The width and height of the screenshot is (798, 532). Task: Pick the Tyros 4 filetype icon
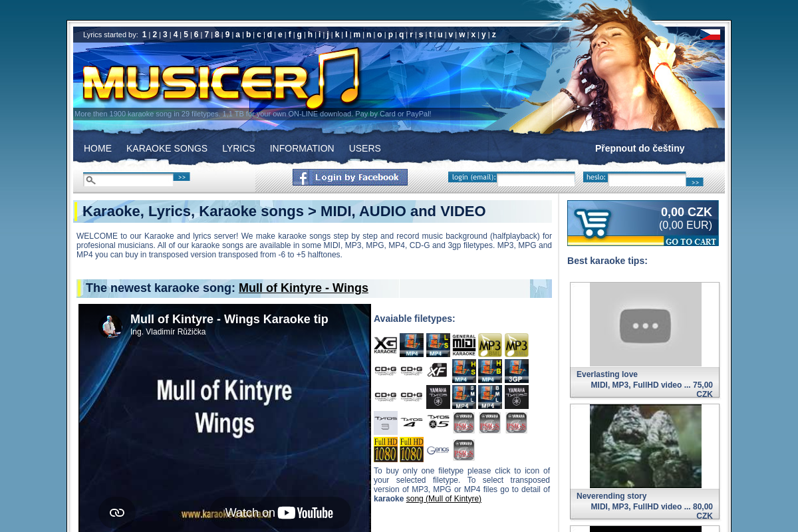(412, 423)
